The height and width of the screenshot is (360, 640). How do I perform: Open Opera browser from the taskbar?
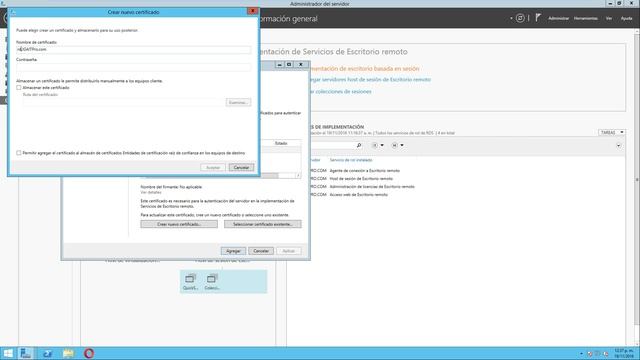(x=89, y=353)
